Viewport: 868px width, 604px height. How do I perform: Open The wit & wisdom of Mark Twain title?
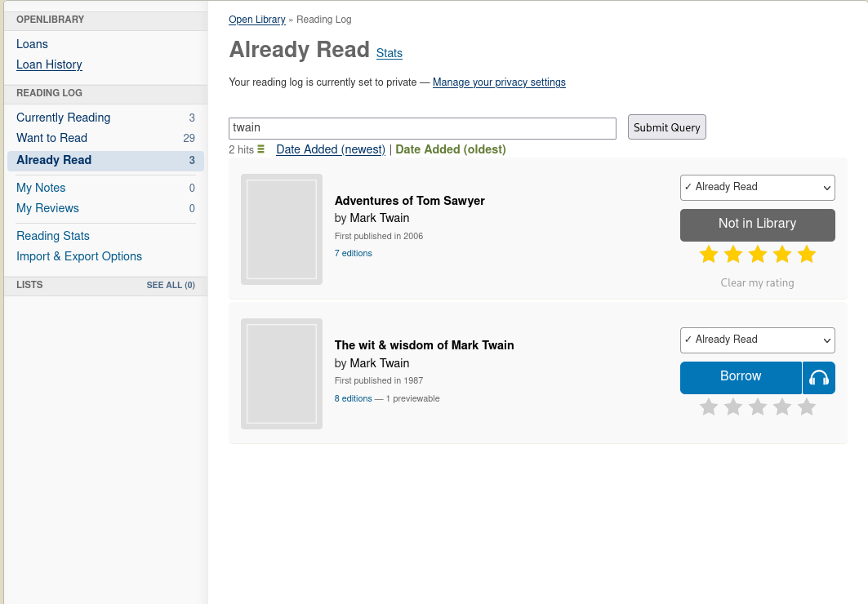click(x=424, y=346)
